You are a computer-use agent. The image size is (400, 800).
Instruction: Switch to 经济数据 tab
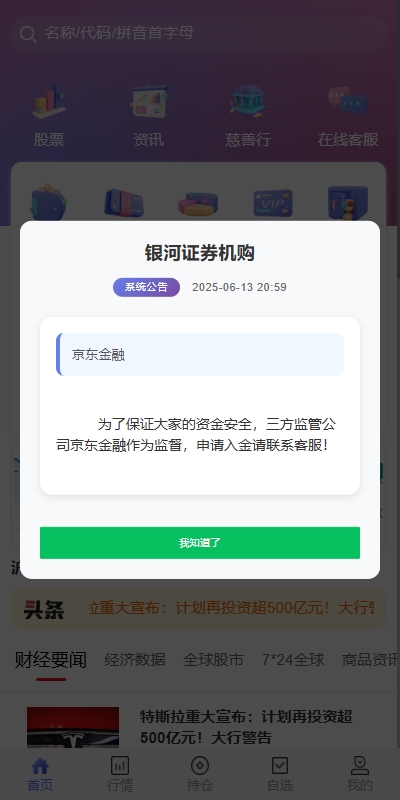tap(135, 660)
